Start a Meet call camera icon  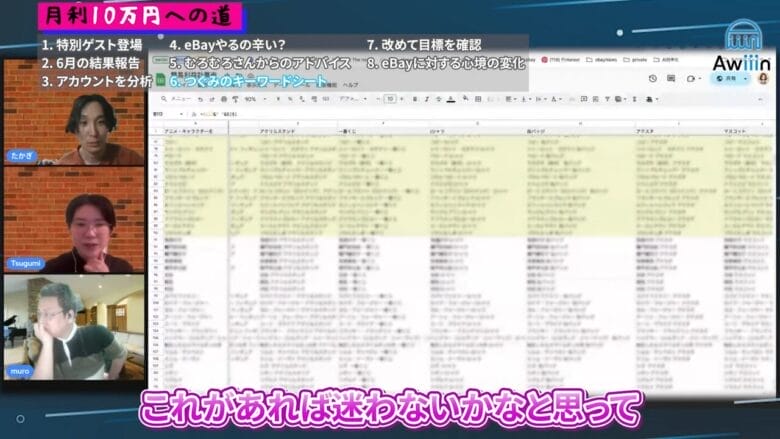[690, 79]
